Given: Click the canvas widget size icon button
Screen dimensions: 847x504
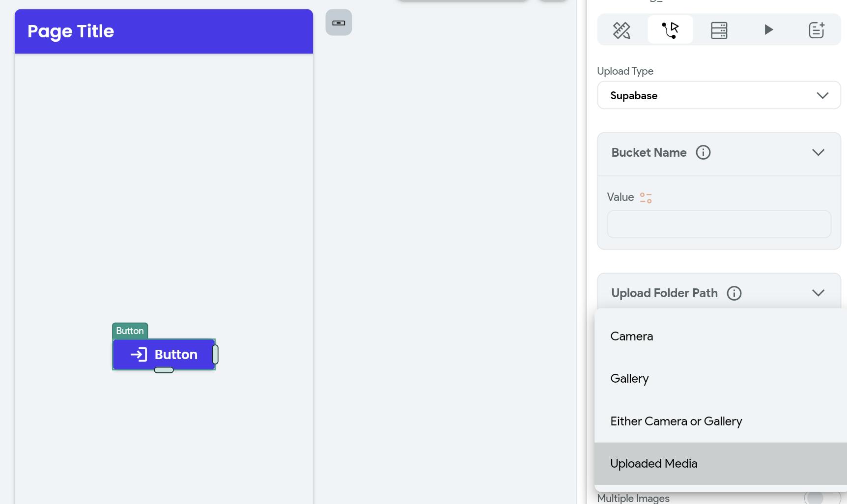Looking at the screenshot, I should [339, 23].
